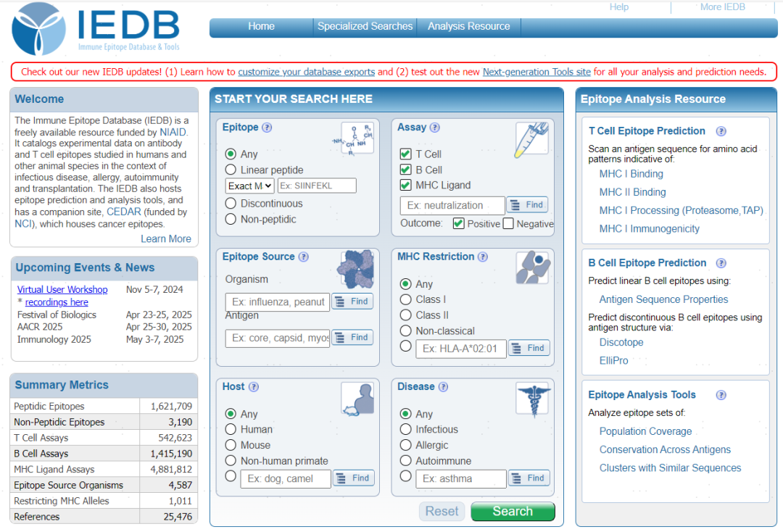
Task: Click help icon beside Epitope Analysis Tools
Action: [x=721, y=395]
